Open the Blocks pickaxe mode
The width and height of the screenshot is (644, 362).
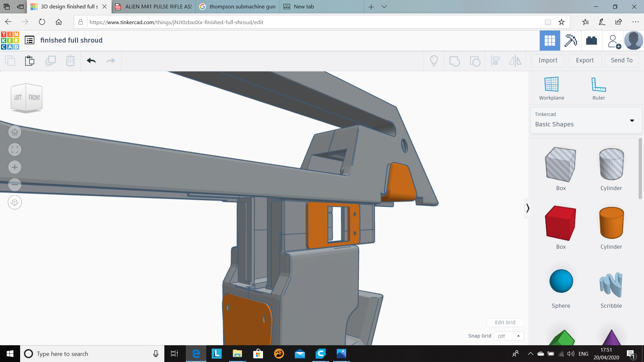coord(571,41)
